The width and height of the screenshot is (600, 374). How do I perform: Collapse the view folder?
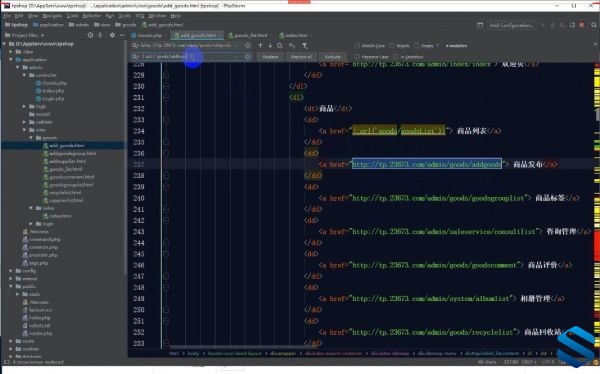click(x=24, y=130)
